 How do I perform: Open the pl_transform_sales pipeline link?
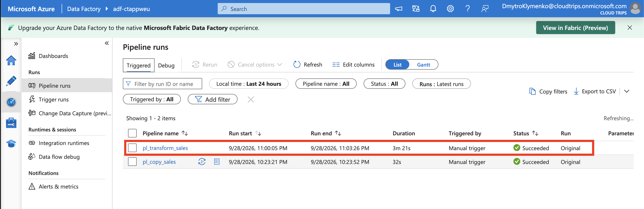(x=165, y=148)
